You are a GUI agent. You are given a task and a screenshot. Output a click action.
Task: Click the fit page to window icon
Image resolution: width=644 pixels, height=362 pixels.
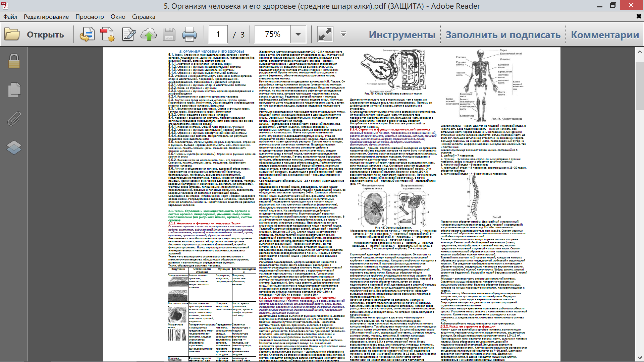(x=325, y=34)
